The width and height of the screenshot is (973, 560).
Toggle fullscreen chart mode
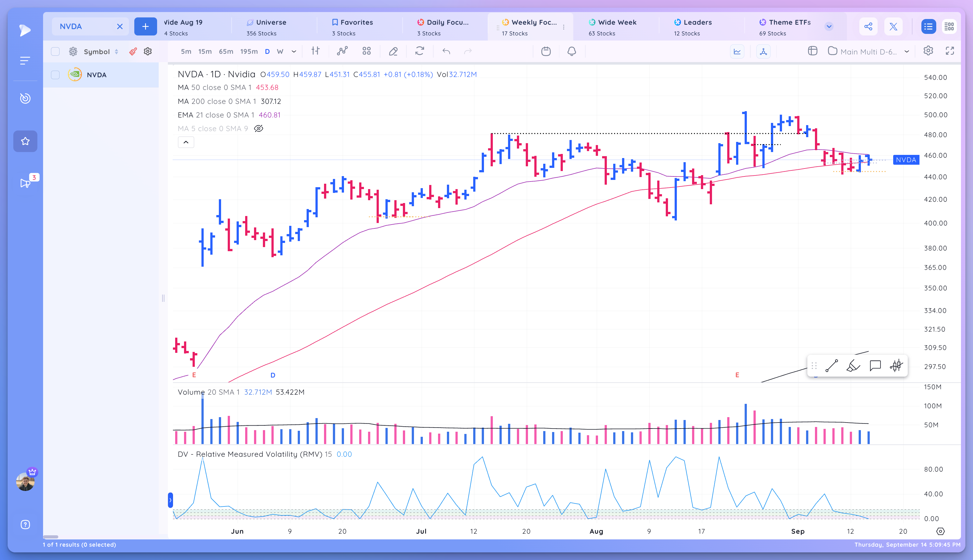coord(950,51)
